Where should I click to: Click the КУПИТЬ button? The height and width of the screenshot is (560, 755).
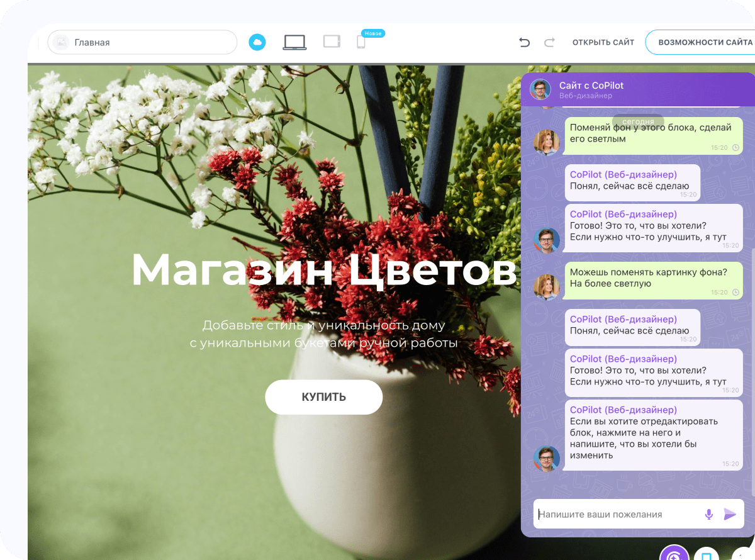point(324,397)
